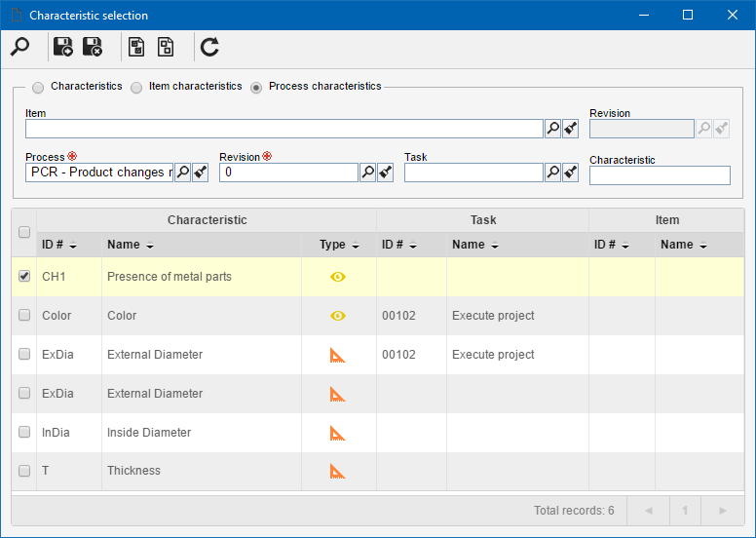The height and width of the screenshot is (538, 756).
Task: Click page number 1 button
Action: click(685, 511)
